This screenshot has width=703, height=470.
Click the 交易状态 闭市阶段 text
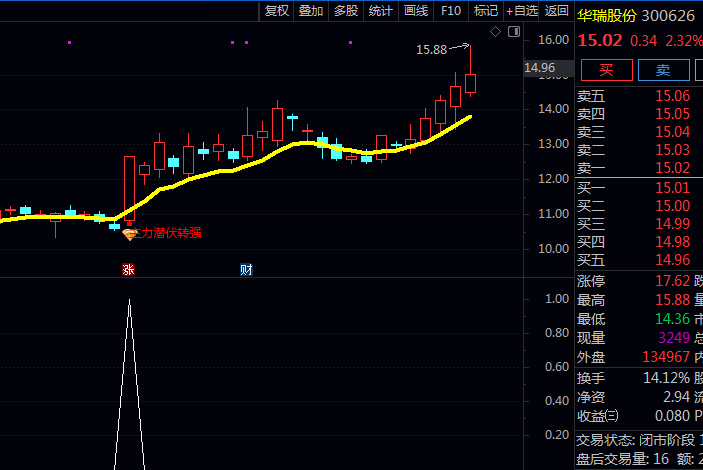tap(635, 440)
